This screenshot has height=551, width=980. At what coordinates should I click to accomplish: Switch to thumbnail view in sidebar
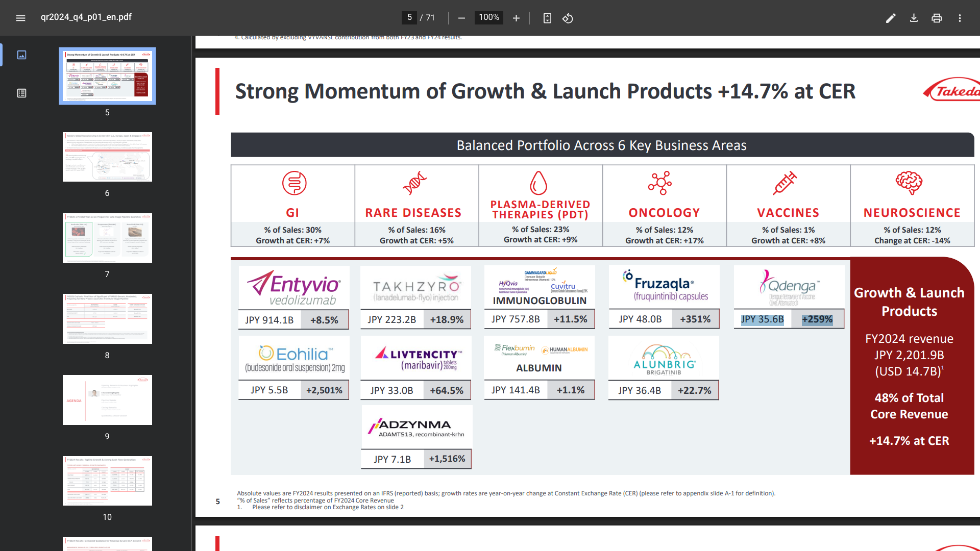(21, 55)
